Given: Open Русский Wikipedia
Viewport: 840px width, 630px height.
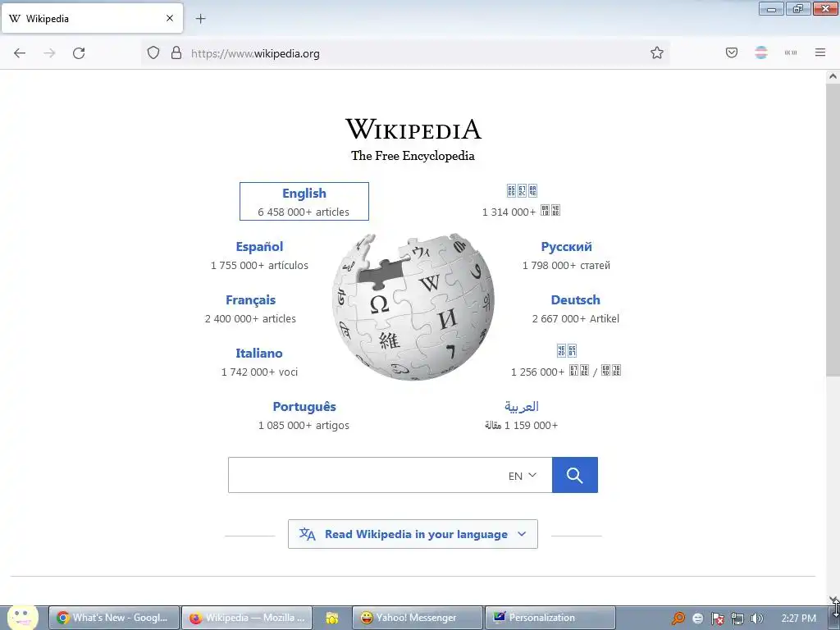Looking at the screenshot, I should pyautogui.click(x=566, y=247).
